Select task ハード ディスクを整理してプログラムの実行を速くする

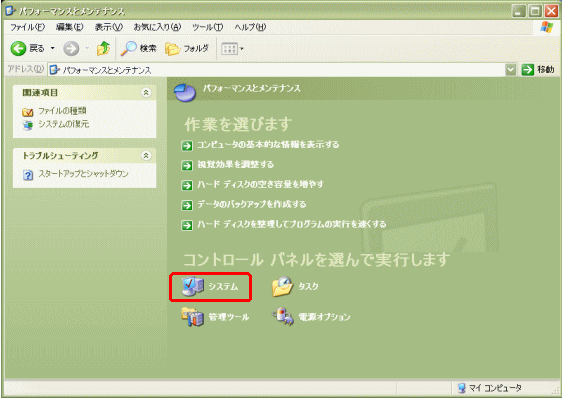click(292, 224)
